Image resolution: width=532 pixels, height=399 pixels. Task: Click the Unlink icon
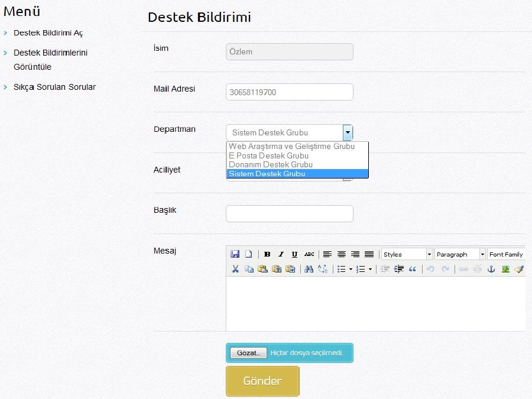[478, 269]
